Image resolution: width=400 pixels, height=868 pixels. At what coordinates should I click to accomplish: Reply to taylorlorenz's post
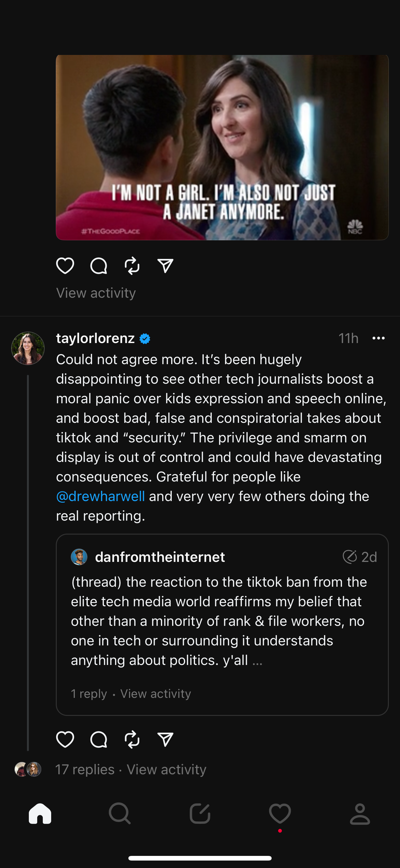pos(99,739)
